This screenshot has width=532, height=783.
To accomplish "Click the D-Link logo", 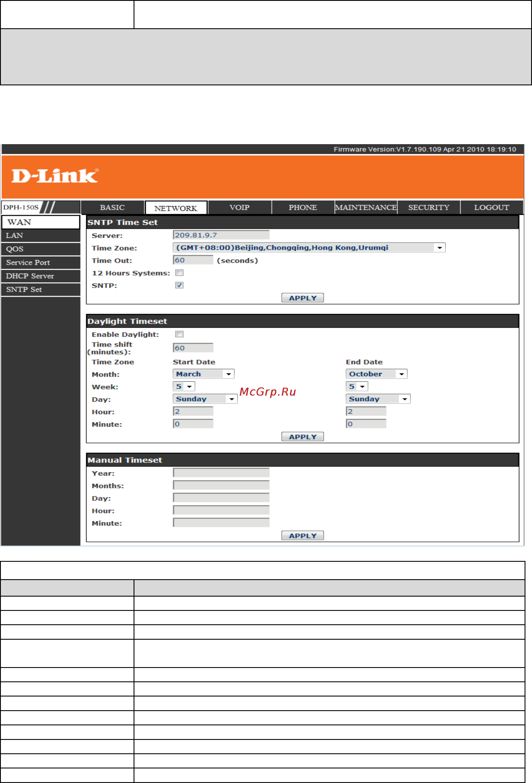I will 55,176.
